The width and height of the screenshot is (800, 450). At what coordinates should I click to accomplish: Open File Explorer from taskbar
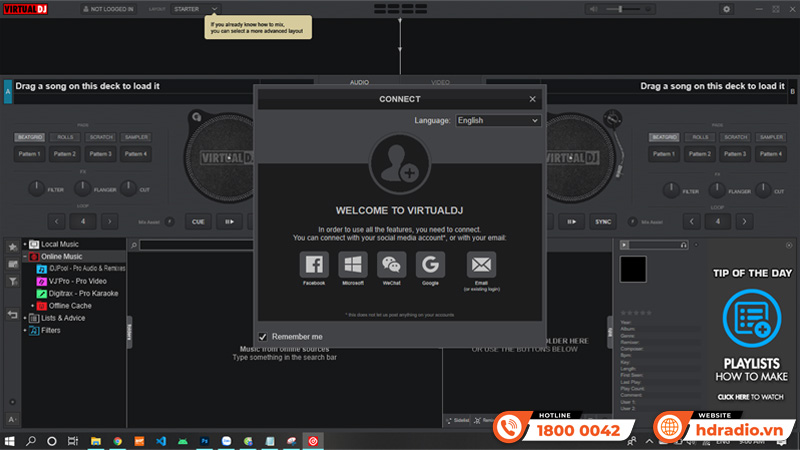tap(95, 441)
